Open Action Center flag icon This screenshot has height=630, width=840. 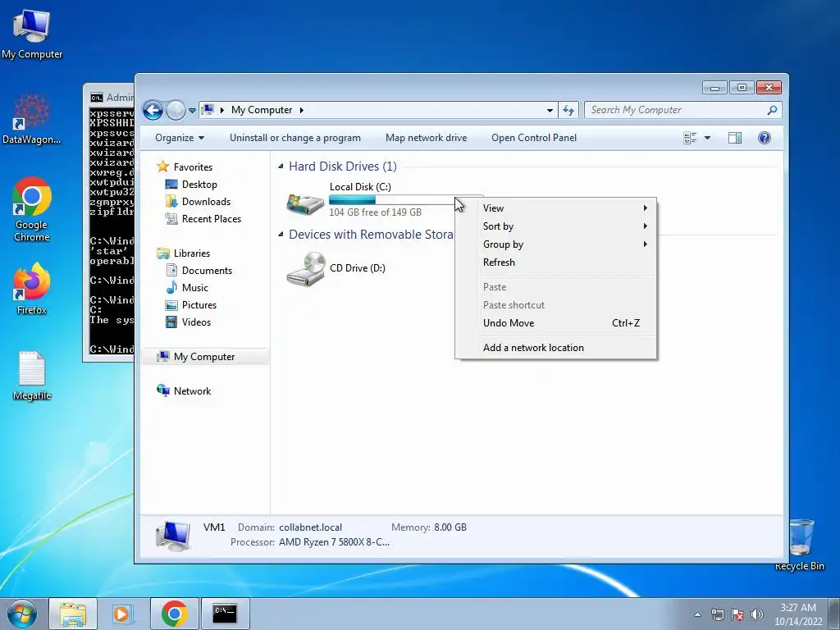[737, 614]
